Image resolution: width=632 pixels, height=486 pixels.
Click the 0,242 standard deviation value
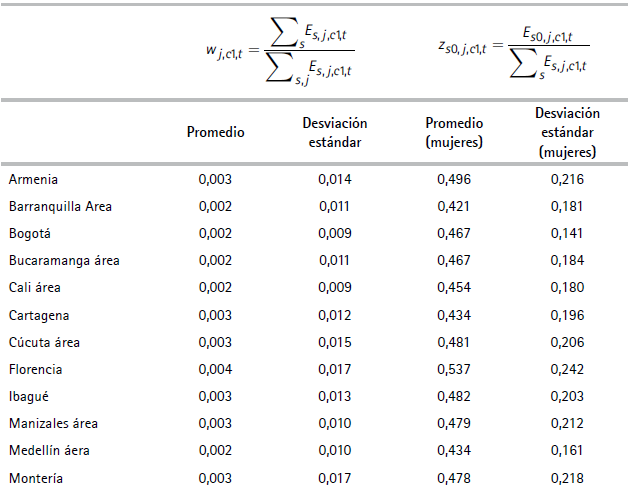[x=567, y=369]
